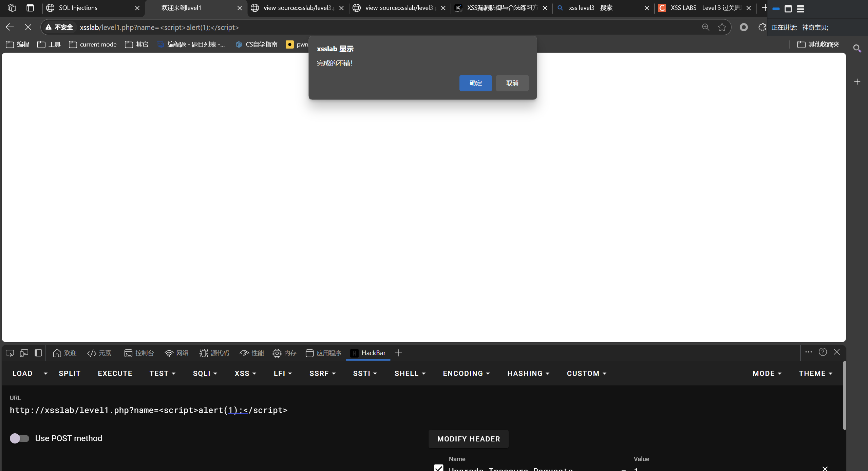Click the EXECUTE button in HackBar
868x471 pixels.
click(x=115, y=374)
